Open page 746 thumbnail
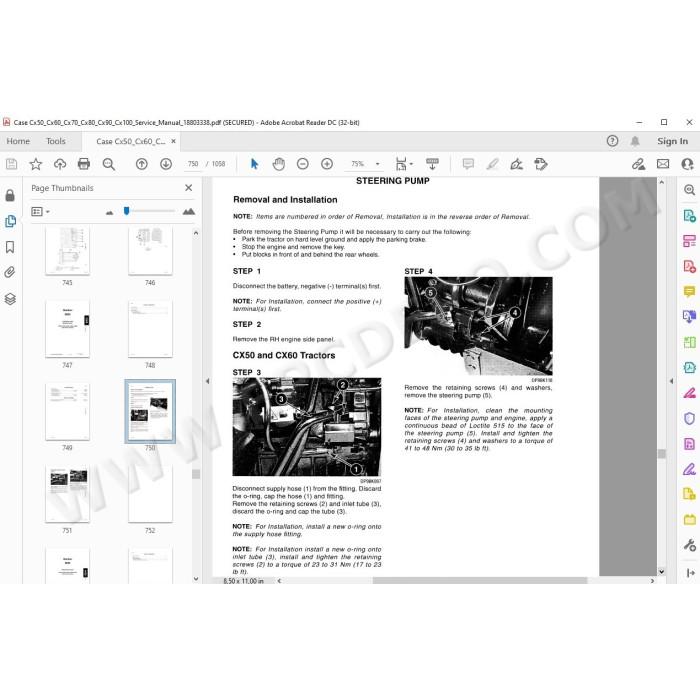The image size is (700, 700). click(150, 250)
